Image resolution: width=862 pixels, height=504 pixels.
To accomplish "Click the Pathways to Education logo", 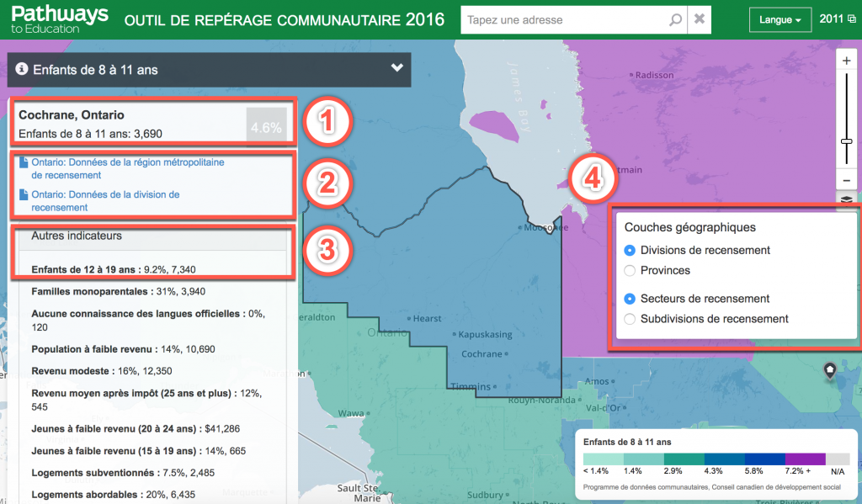I will pos(60,19).
